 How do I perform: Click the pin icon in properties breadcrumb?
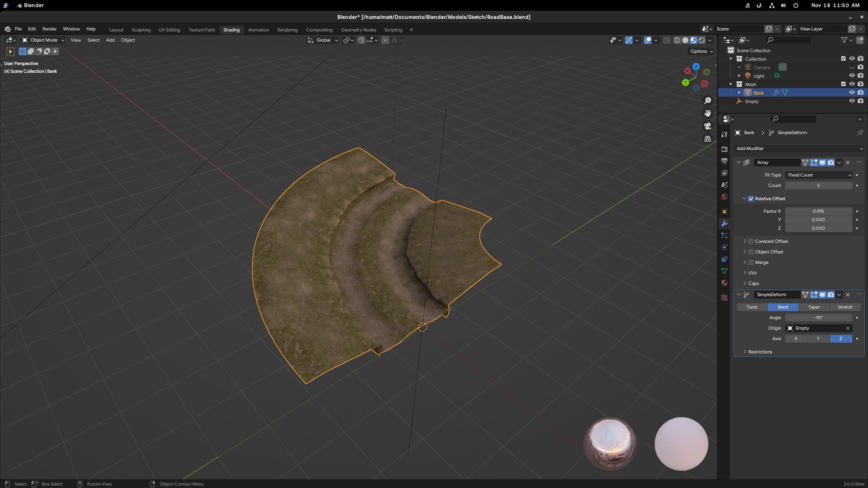[x=860, y=133]
